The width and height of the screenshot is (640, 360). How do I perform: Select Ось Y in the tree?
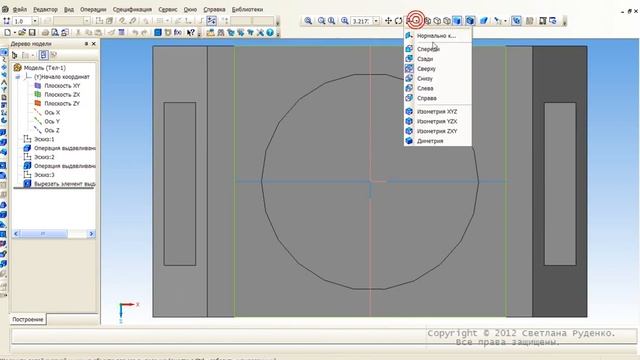(x=52, y=122)
